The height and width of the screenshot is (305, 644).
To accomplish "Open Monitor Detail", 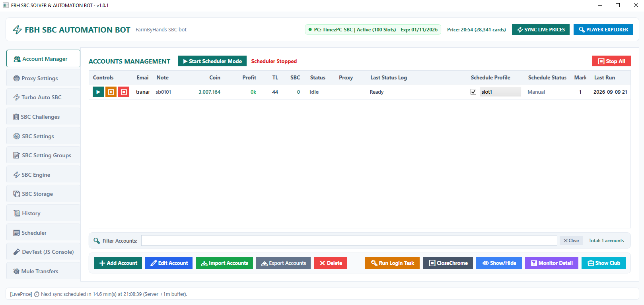I will pos(552,263).
